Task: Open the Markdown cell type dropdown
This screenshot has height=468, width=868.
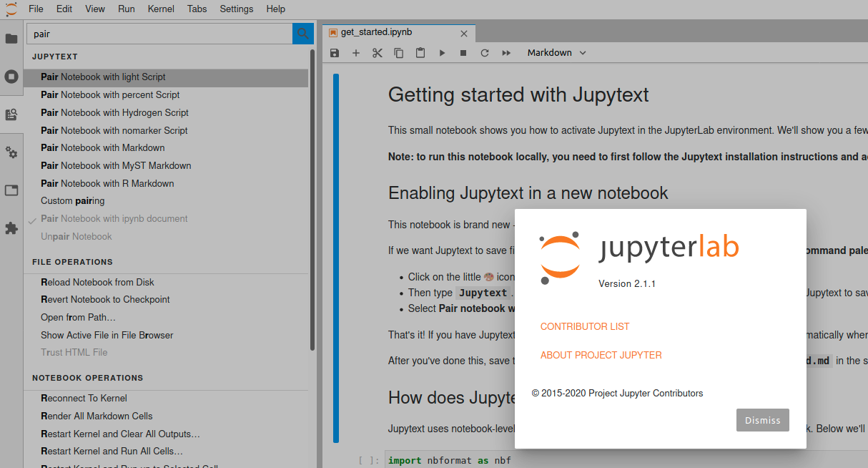Action: pos(556,52)
